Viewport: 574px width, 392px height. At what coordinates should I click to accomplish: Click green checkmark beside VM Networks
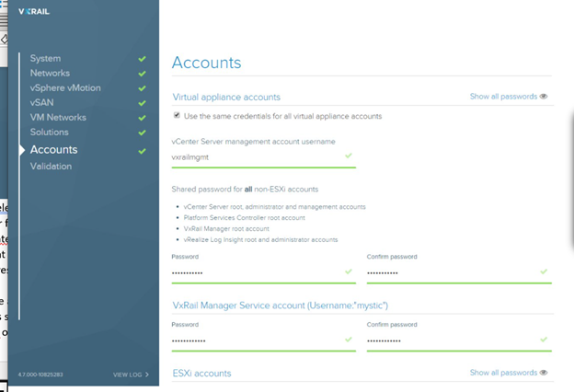(142, 118)
